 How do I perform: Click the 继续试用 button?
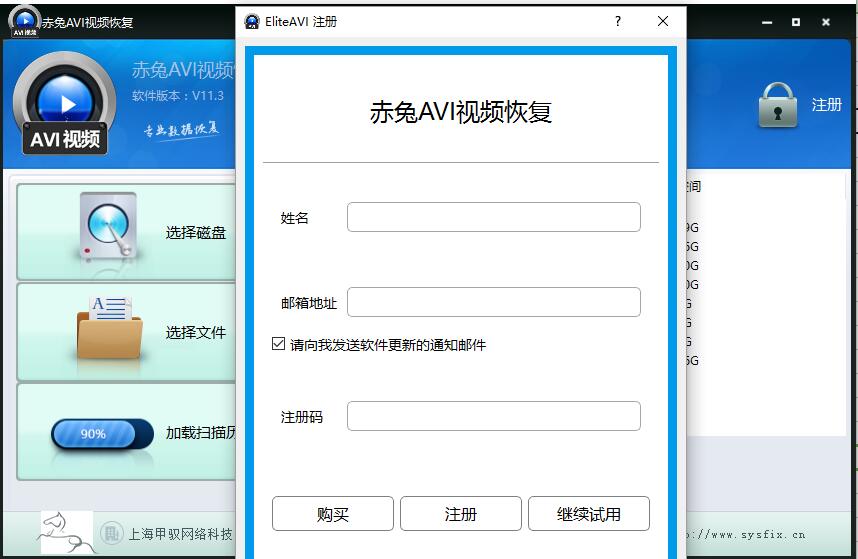[x=589, y=514]
